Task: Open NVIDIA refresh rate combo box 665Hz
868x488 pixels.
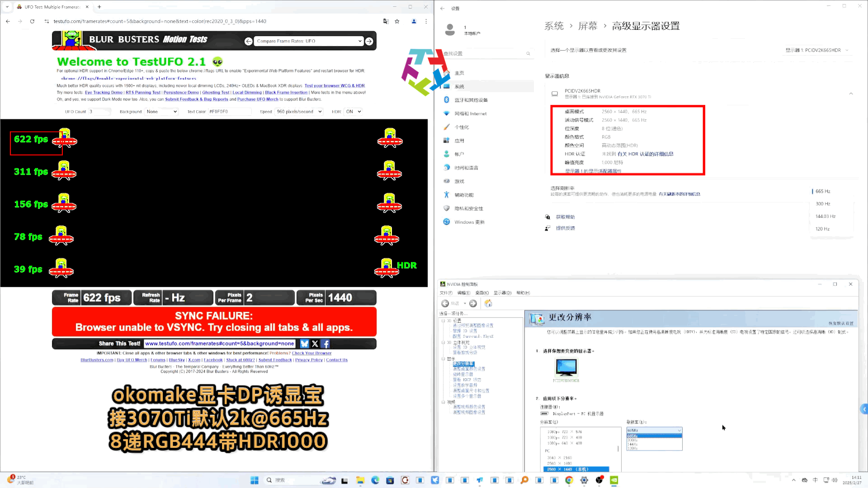Action: pos(654,430)
